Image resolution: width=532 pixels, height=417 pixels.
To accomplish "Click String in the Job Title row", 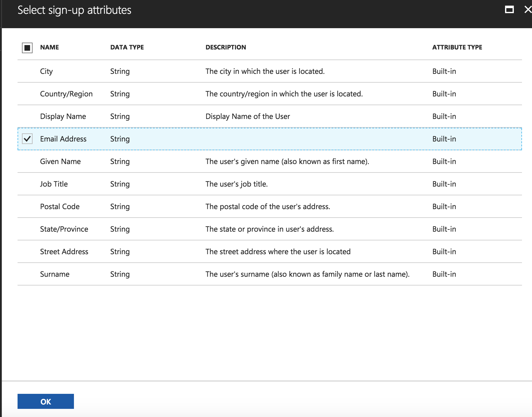I will click(120, 184).
